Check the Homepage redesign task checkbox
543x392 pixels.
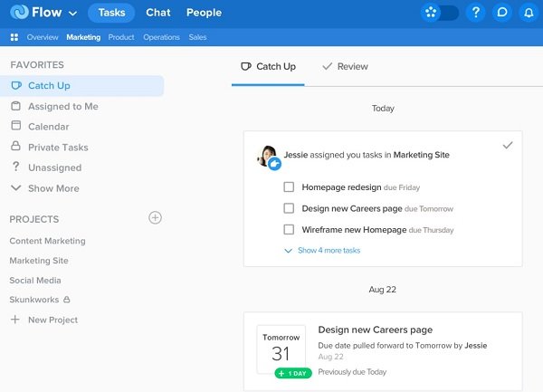coord(289,187)
